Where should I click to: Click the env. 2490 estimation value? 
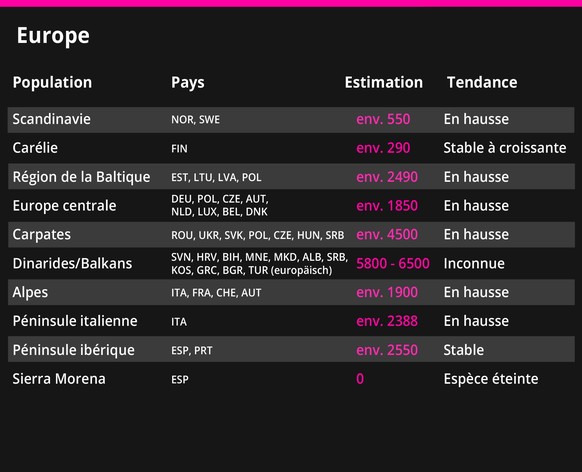(x=387, y=177)
